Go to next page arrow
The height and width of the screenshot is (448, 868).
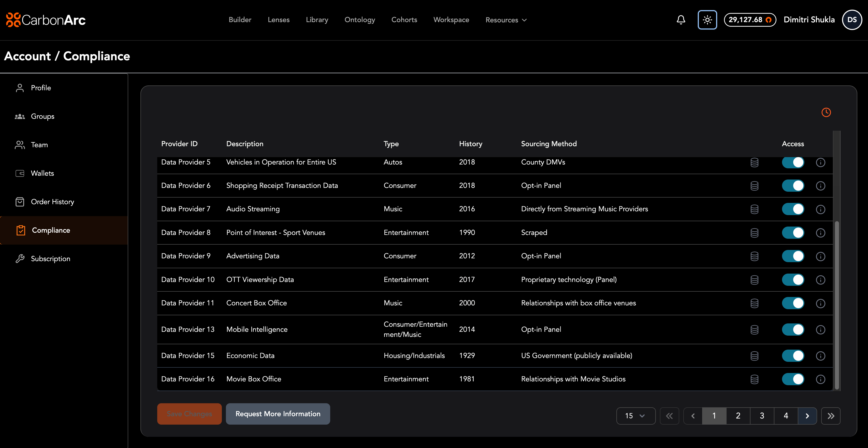point(807,416)
